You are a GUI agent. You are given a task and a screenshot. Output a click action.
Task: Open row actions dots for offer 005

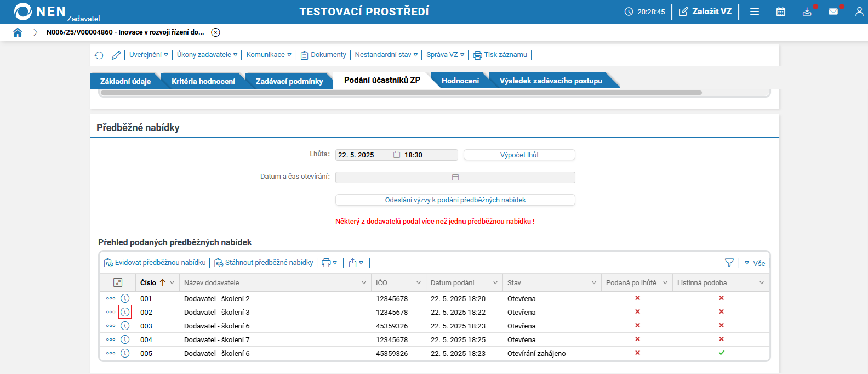pyautogui.click(x=111, y=353)
